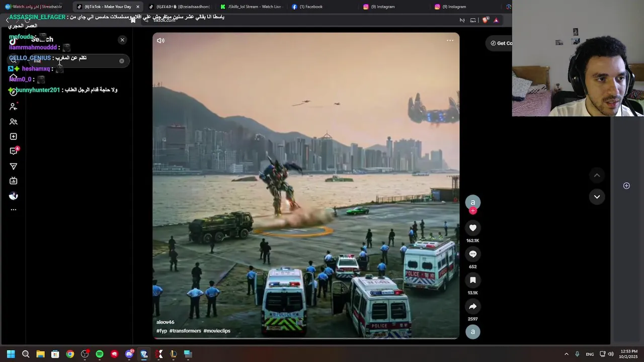Open Upload in TikTok sidebar

click(x=14, y=136)
